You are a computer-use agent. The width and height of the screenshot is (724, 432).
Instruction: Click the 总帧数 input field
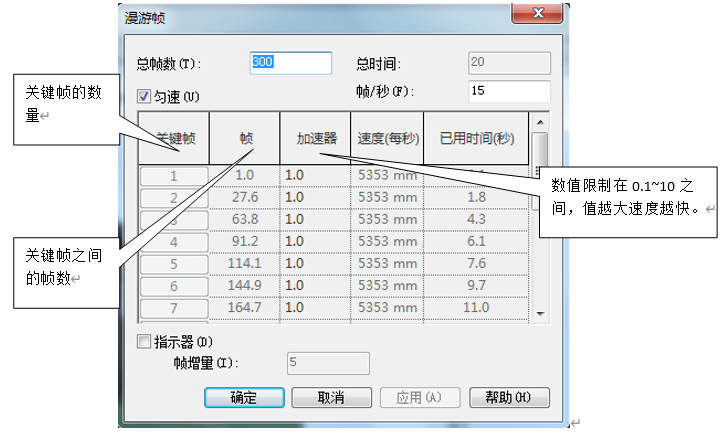tap(290, 63)
